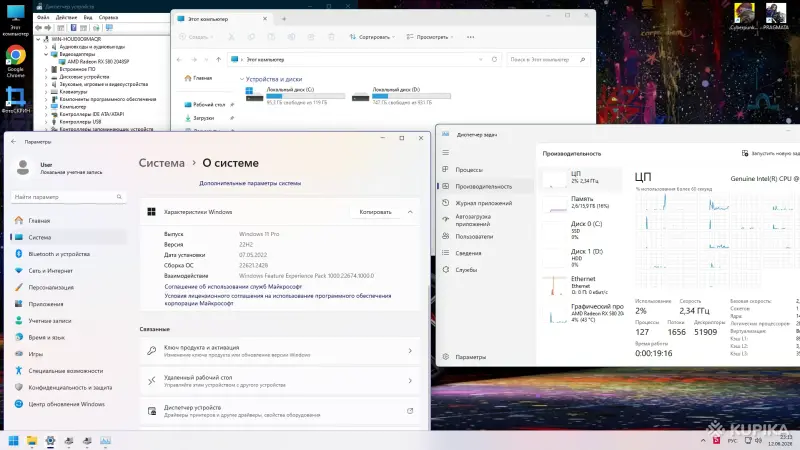Open Task Manager icon on the taskbar
Screen dimensions: 800x450
pyautogui.click(x=106, y=440)
